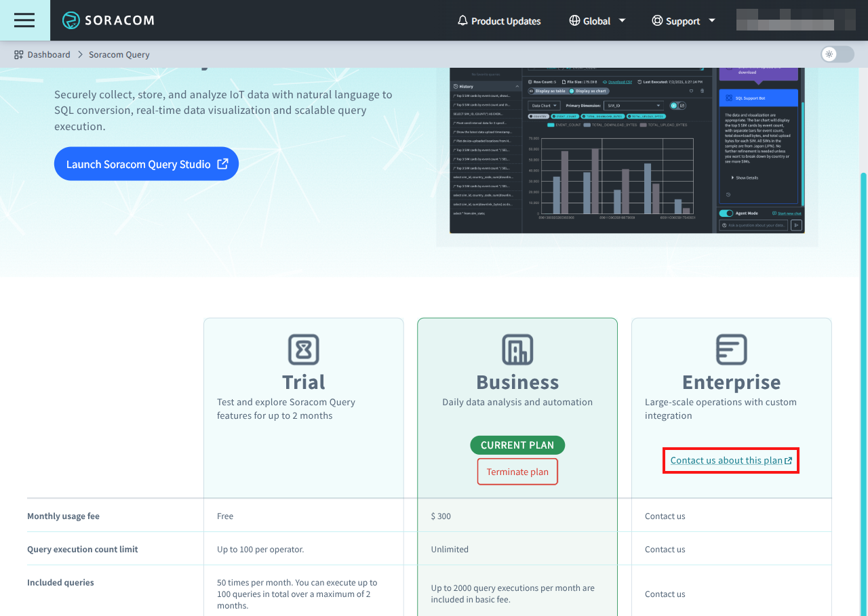Image resolution: width=868 pixels, height=616 pixels.
Task: Click the Business plan building icon
Action: pyautogui.click(x=517, y=350)
